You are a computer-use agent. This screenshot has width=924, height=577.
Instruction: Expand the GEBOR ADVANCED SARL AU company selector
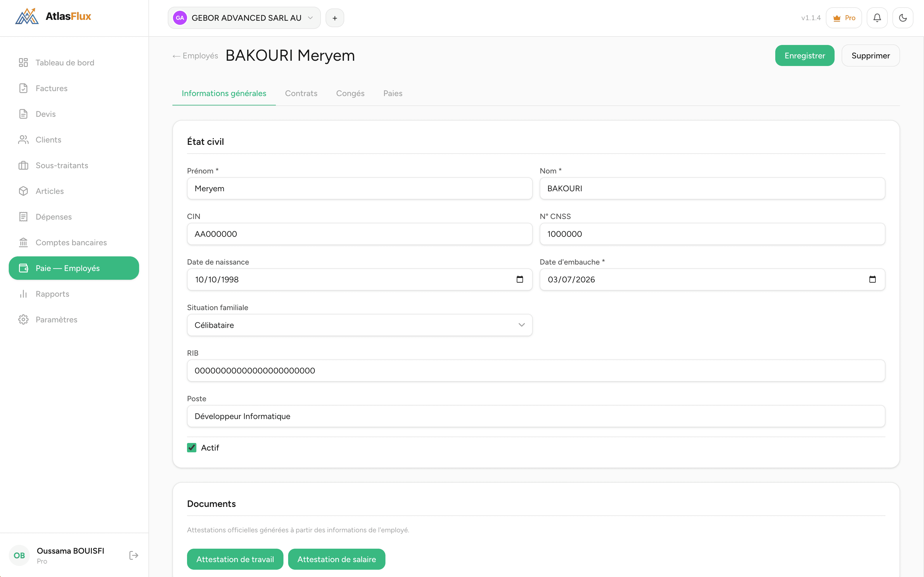(x=244, y=18)
